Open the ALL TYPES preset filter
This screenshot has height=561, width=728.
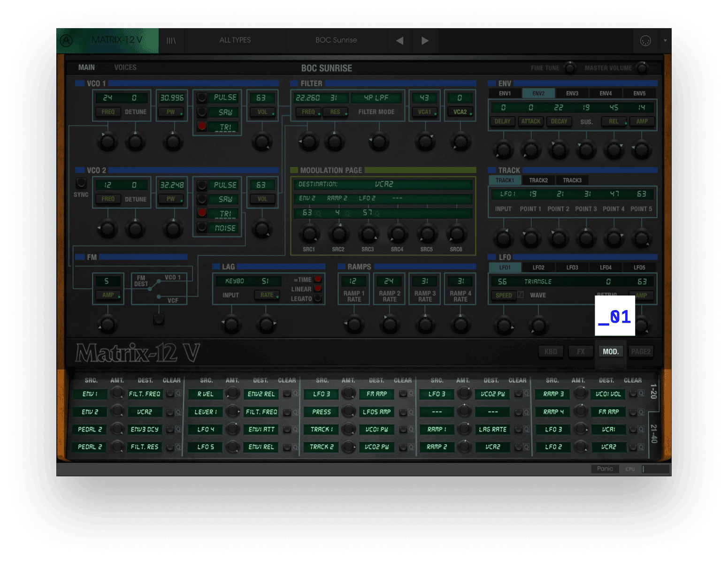(x=235, y=40)
